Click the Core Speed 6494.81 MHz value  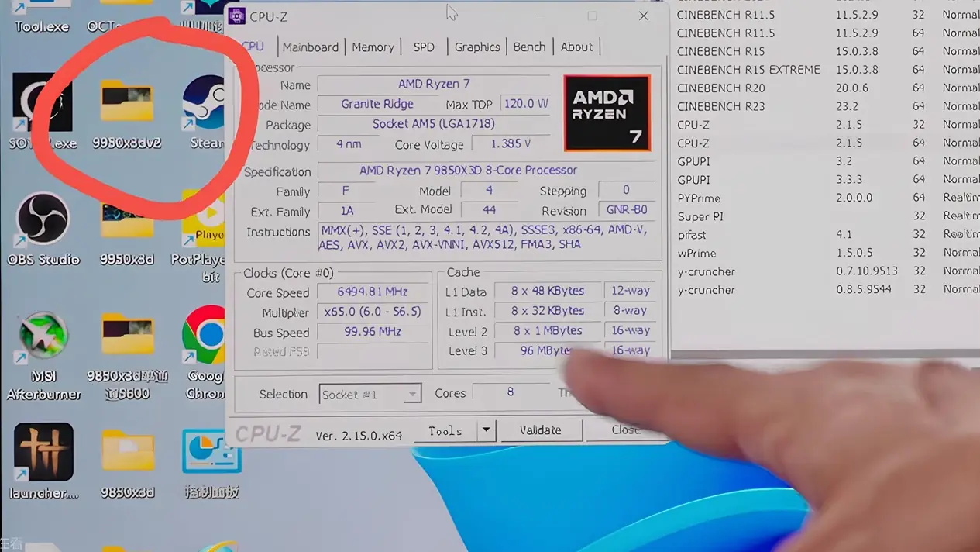point(373,292)
